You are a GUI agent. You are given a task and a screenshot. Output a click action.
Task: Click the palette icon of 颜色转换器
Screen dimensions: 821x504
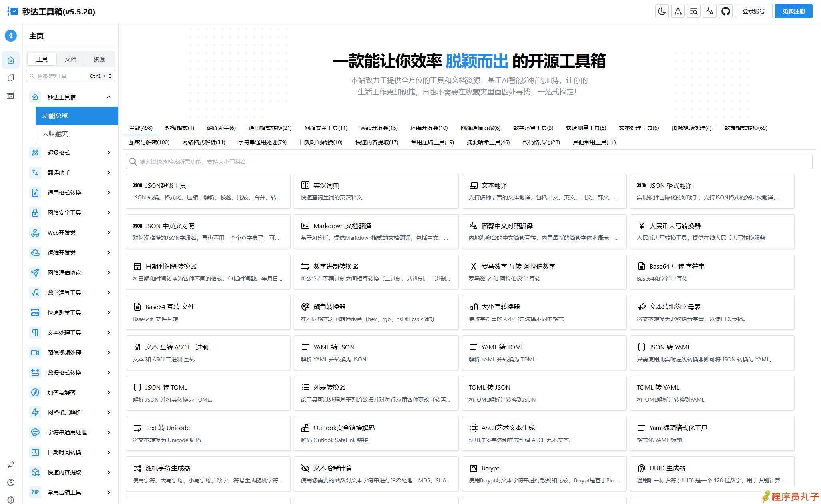click(x=305, y=307)
